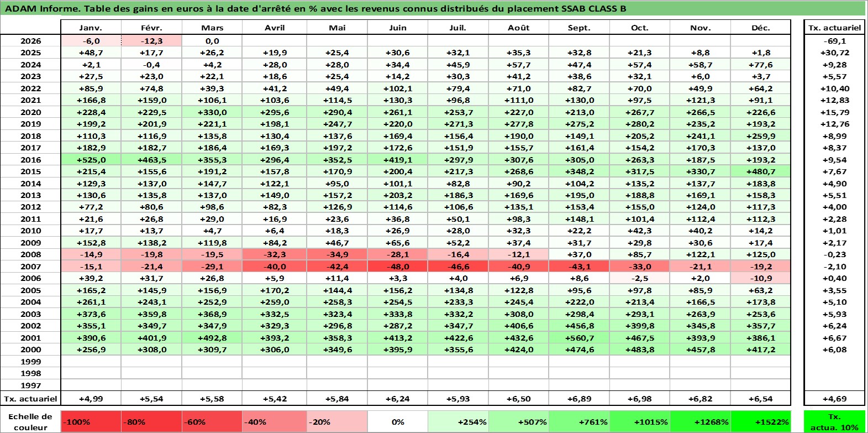The height and width of the screenshot is (433, 868).
Task: Click the '-0,4' cell for Févr. 2024
Action: click(151, 65)
